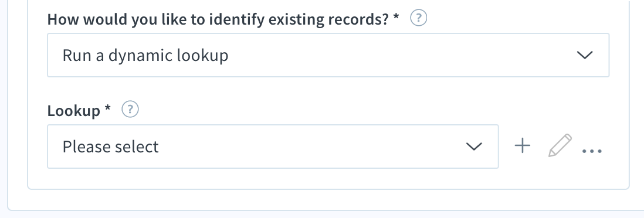Expand the Lookup Please select dropdown

pos(273,147)
